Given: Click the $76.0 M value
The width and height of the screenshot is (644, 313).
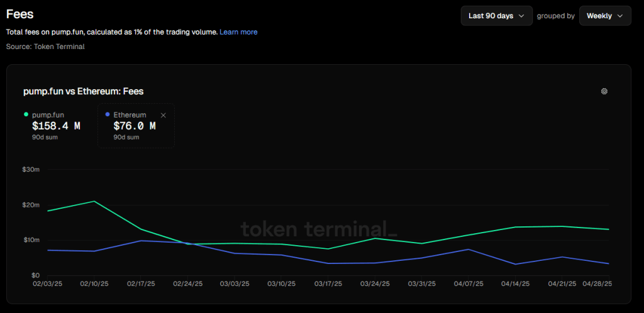Looking at the screenshot, I should point(135,126).
